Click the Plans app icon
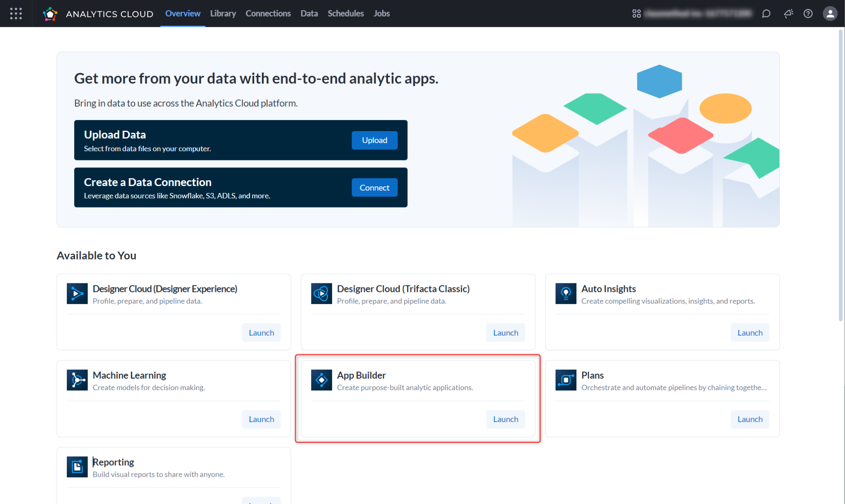The image size is (845, 504). (566, 380)
